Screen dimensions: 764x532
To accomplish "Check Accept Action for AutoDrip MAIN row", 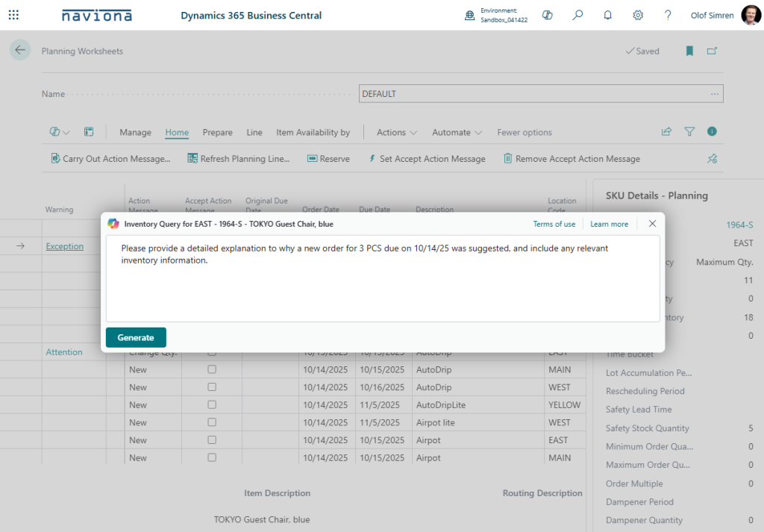I will click(x=212, y=369).
